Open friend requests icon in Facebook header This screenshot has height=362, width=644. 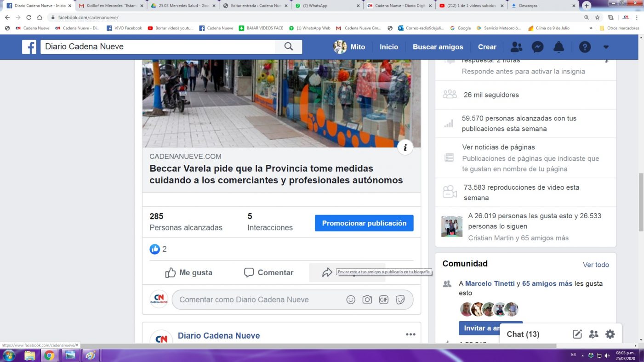point(517,47)
